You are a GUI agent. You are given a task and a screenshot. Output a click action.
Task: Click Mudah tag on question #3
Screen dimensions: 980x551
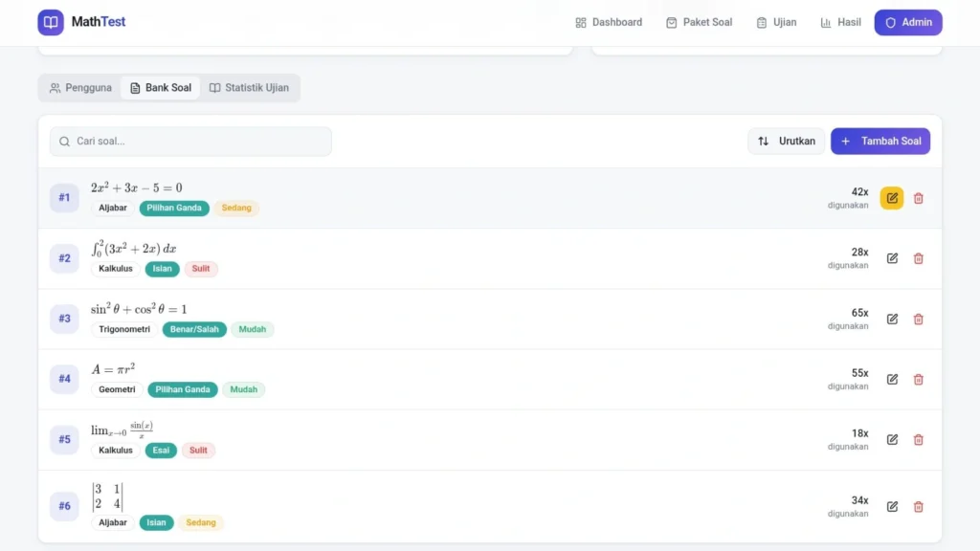pyautogui.click(x=252, y=329)
